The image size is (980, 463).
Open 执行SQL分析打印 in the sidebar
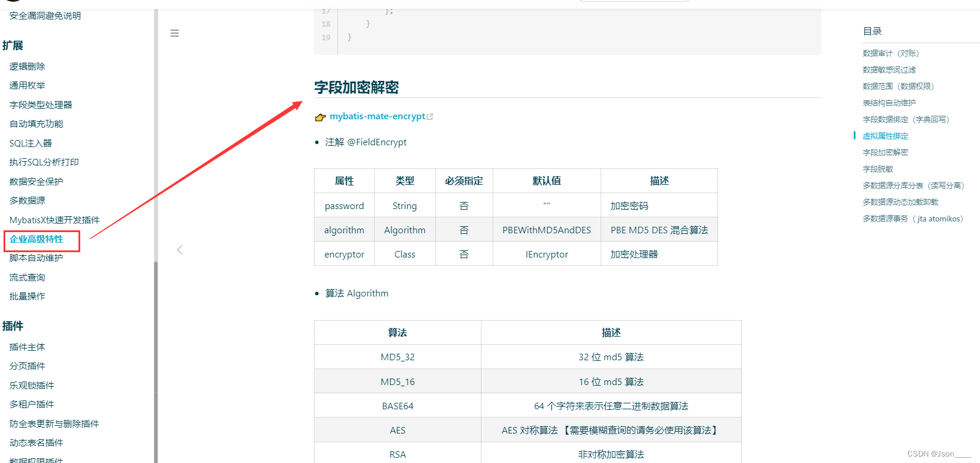[44, 162]
